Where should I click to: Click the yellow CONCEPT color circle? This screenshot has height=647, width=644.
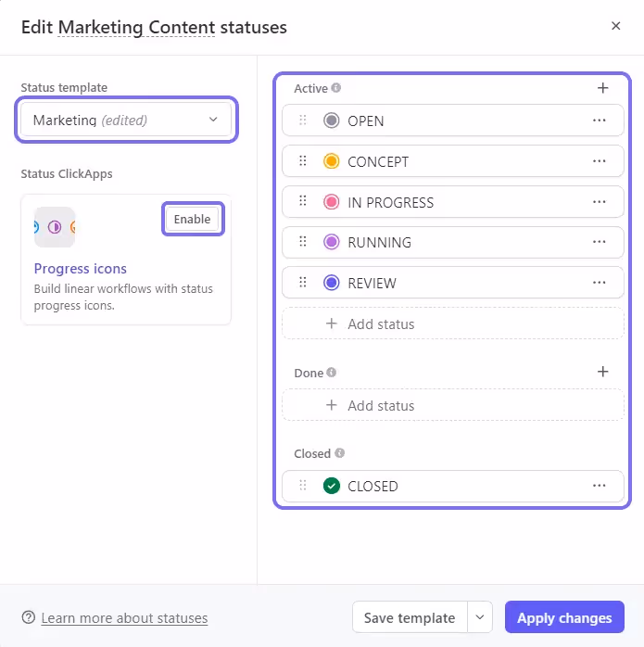point(332,161)
